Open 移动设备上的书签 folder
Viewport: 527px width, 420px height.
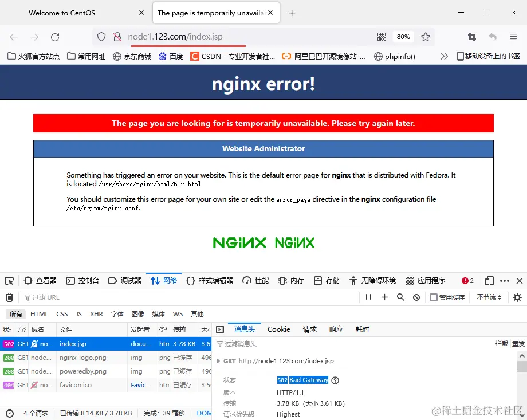point(489,56)
